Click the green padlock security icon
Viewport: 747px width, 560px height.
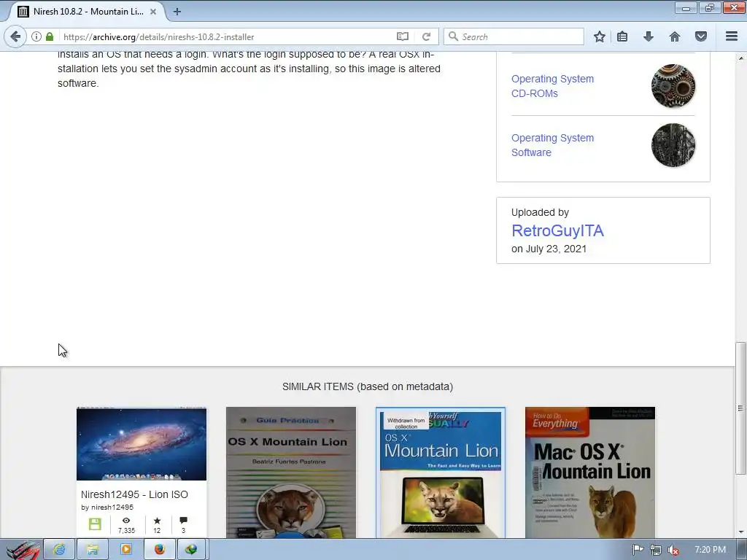50,36
